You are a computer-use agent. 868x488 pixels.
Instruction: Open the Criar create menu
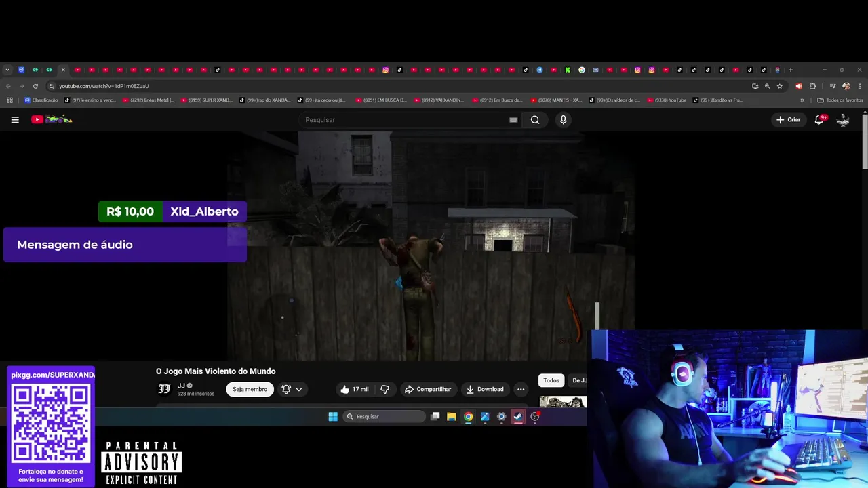pyautogui.click(x=789, y=120)
